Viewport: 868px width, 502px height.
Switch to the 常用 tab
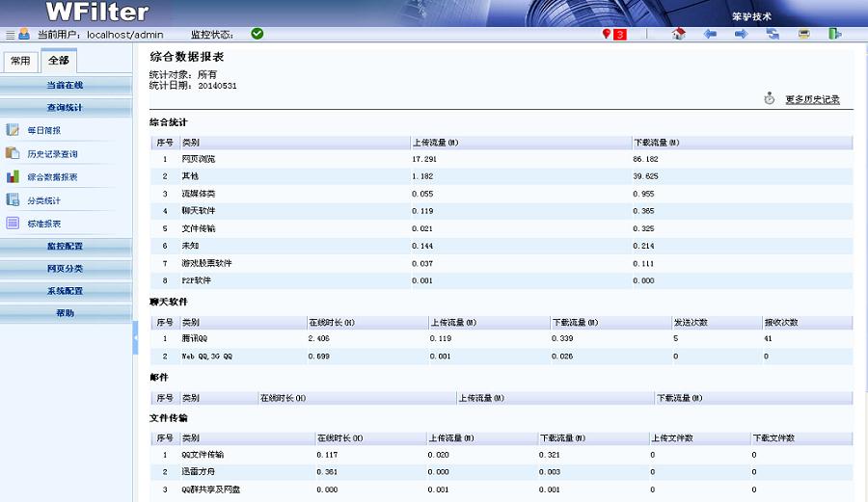tap(20, 61)
